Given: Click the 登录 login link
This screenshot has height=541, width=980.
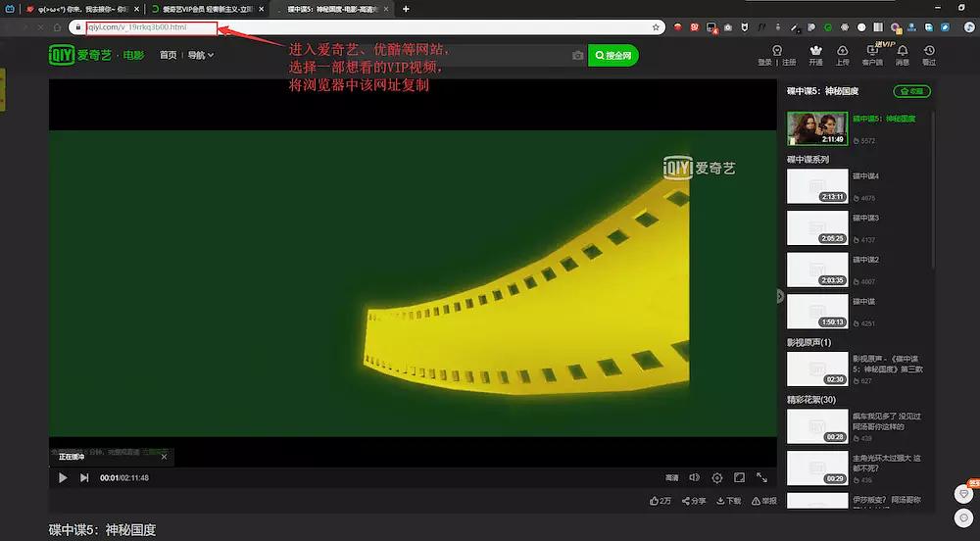Looking at the screenshot, I should (x=764, y=63).
